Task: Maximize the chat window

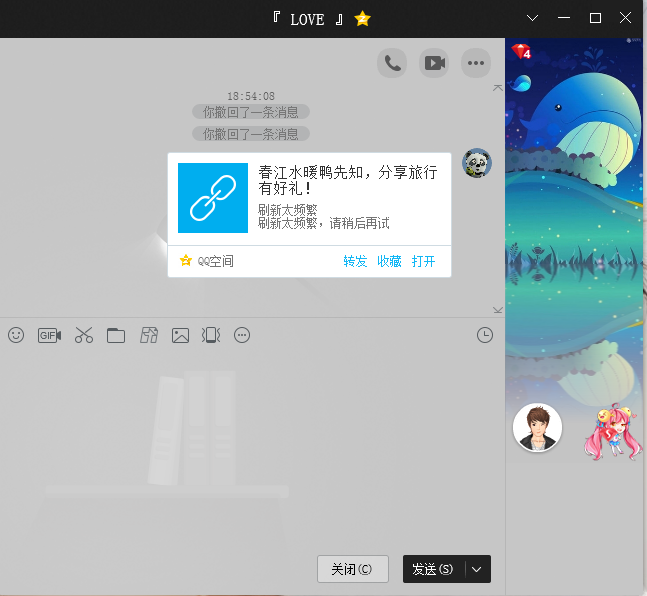Action: pyautogui.click(x=595, y=18)
